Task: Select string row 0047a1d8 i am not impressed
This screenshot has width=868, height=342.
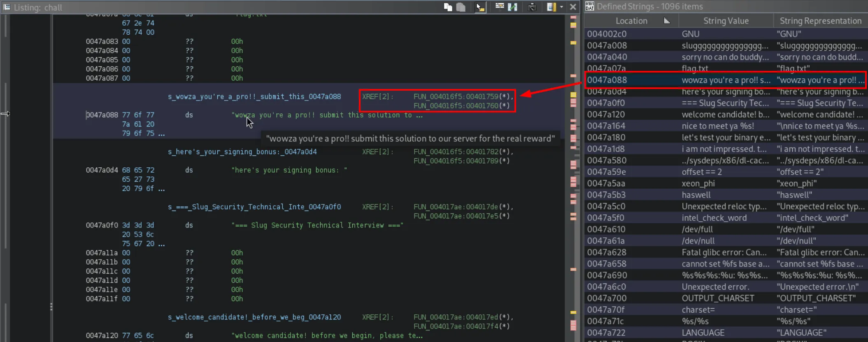Action: tap(726, 149)
